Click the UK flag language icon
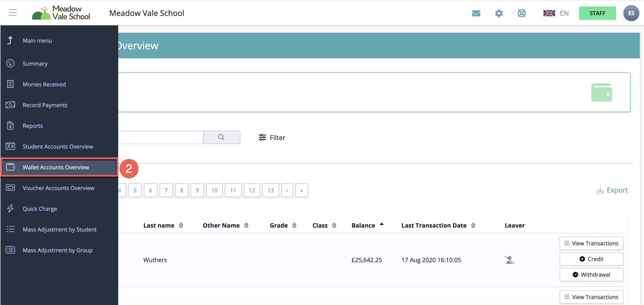 coord(549,13)
